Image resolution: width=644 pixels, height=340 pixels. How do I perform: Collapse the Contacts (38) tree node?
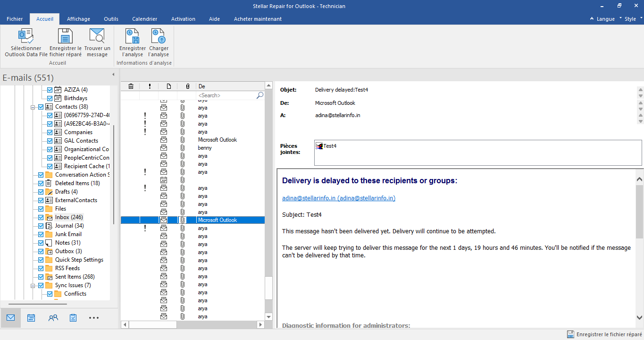[33, 107]
